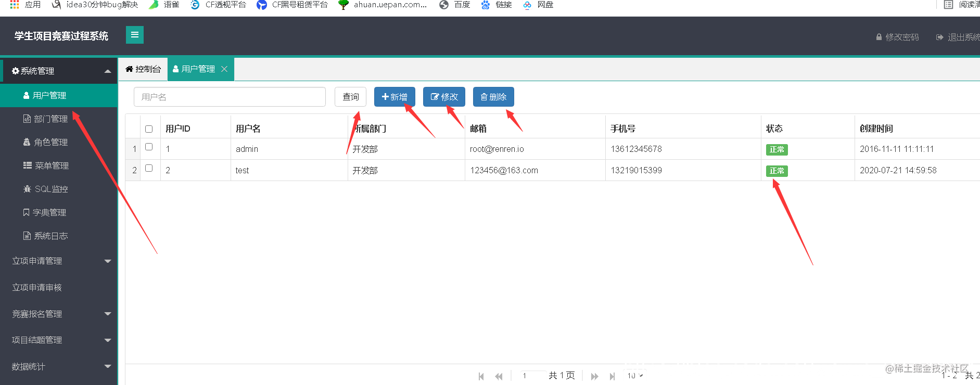Click the 学生项目竞赛过程系统 title
Image resolution: width=980 pixels, height=385 pixels.
tap(61, 36)
